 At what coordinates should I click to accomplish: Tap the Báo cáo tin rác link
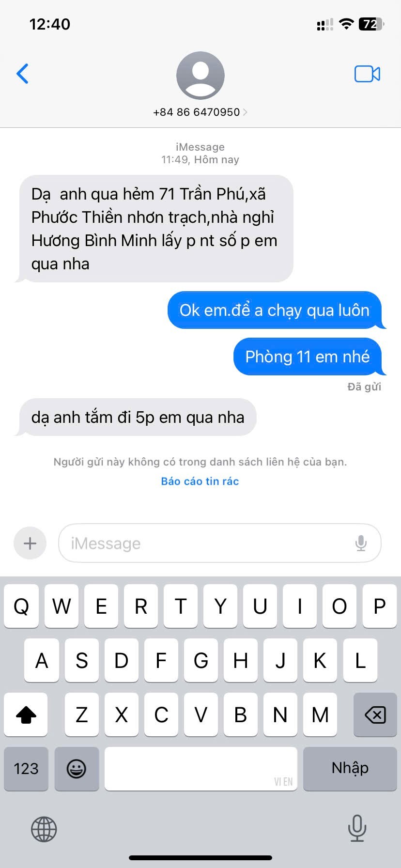(200, 481)
